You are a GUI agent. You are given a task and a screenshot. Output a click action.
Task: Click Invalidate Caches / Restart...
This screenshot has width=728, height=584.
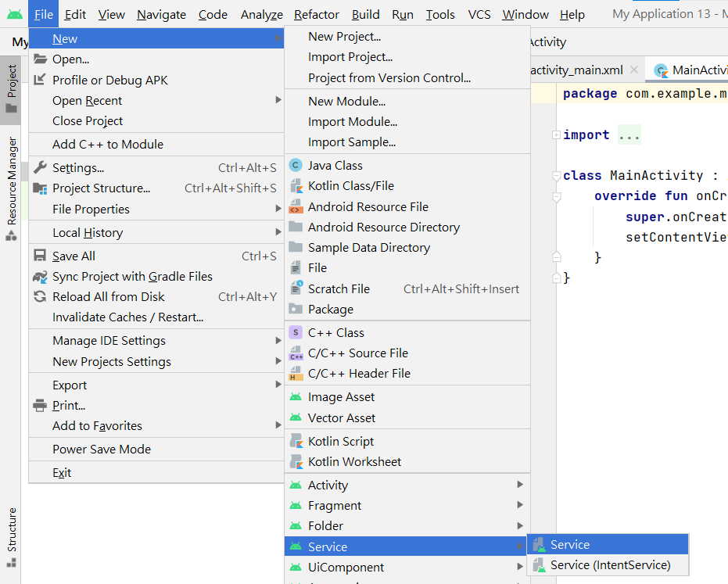click(156, 317)
